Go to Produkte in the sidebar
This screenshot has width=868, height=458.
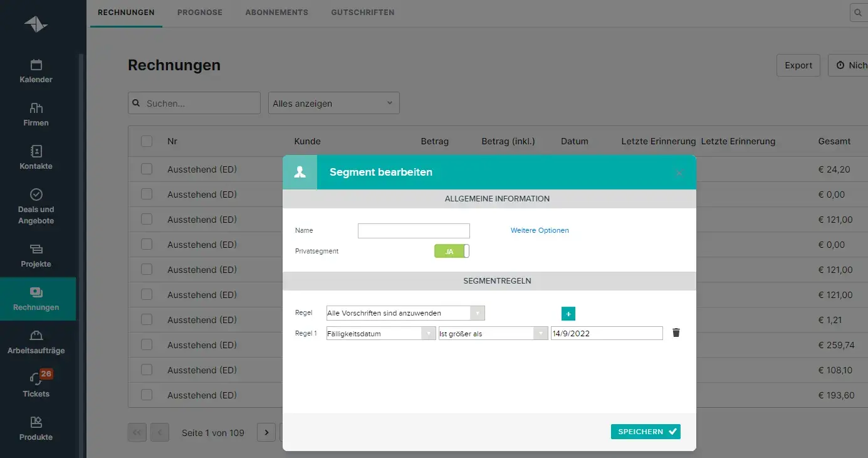point(36,429)
